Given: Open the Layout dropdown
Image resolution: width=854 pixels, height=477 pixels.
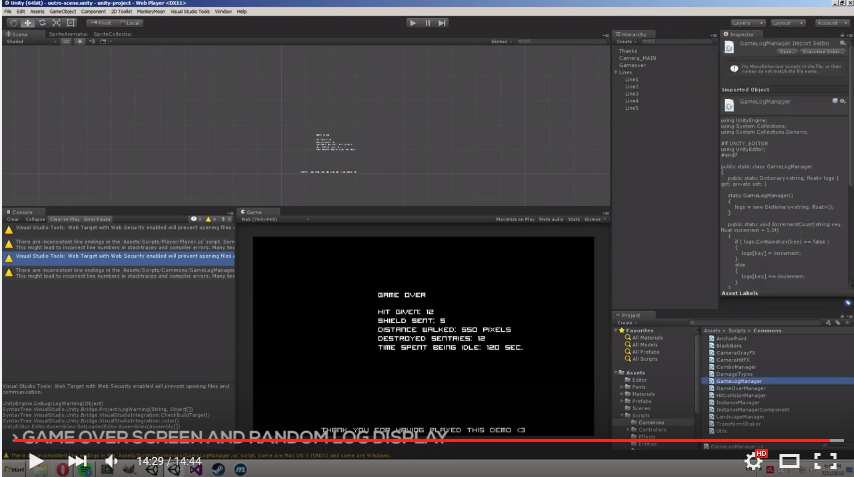Looking at the screenshot, I should (x=788, y=23).
